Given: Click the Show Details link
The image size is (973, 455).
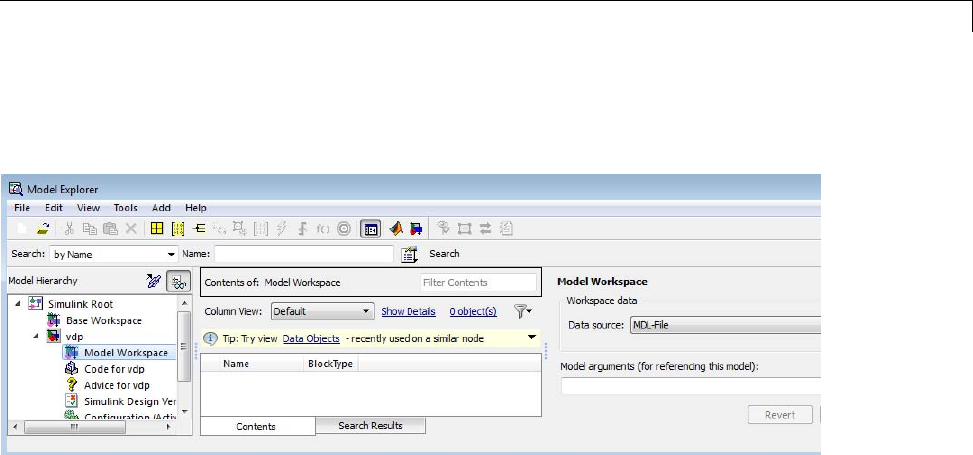Looking at the screenshot, I should pos(408,312).
